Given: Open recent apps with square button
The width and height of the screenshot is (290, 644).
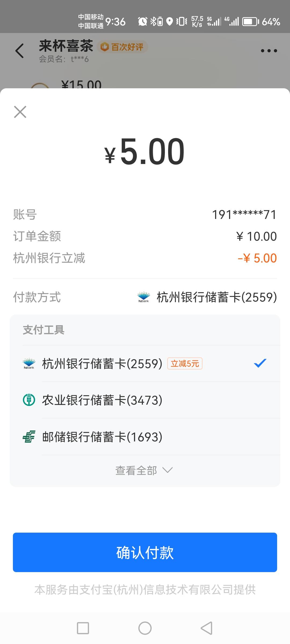Looking at the screenshot, I should (83, 628).
